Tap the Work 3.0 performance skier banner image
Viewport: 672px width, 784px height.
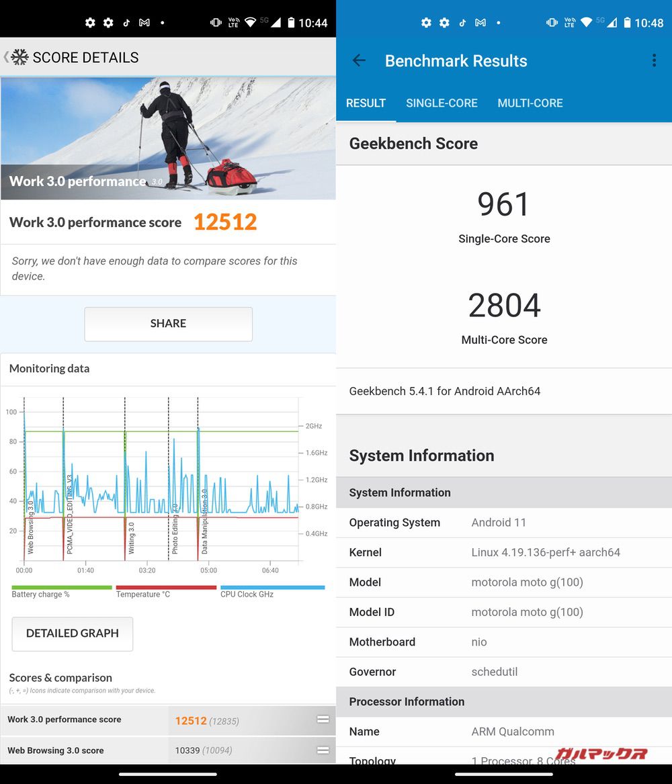point(168,138)
